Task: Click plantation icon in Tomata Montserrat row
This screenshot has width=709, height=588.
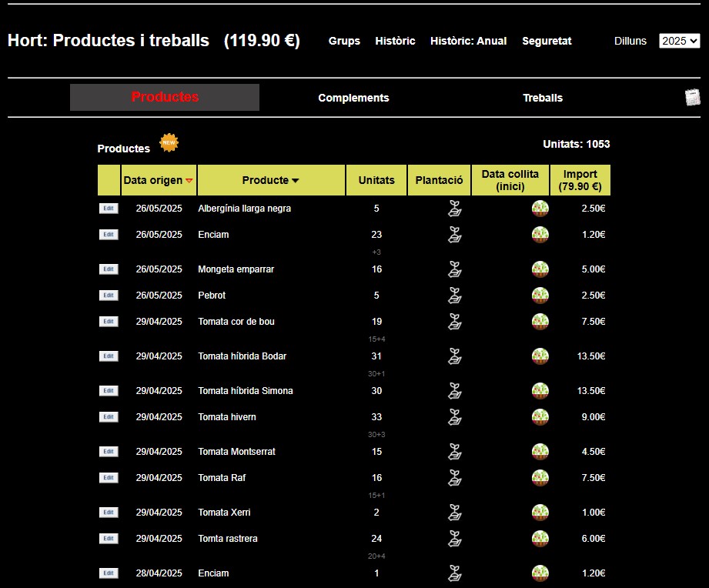Action: 454,452
